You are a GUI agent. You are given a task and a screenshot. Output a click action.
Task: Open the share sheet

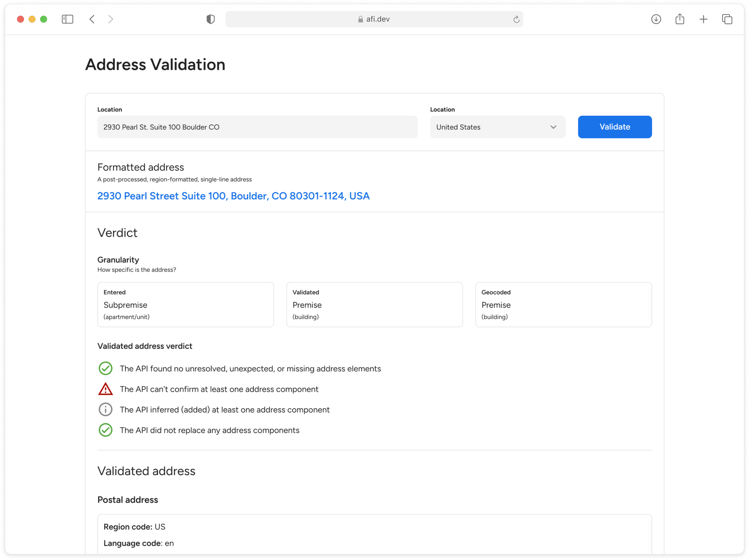click(680, 19)
